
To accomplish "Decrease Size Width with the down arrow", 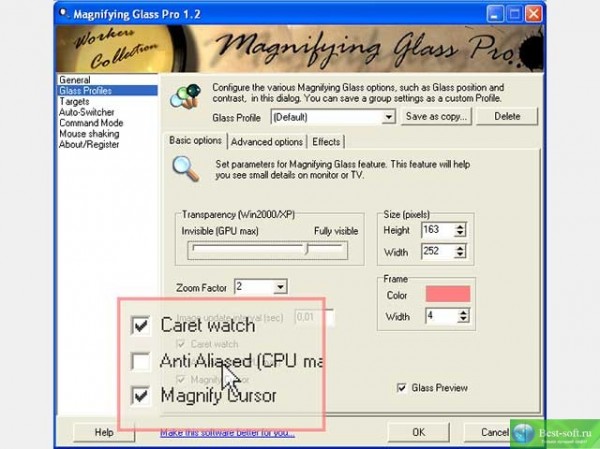I will tap(460, 255).
